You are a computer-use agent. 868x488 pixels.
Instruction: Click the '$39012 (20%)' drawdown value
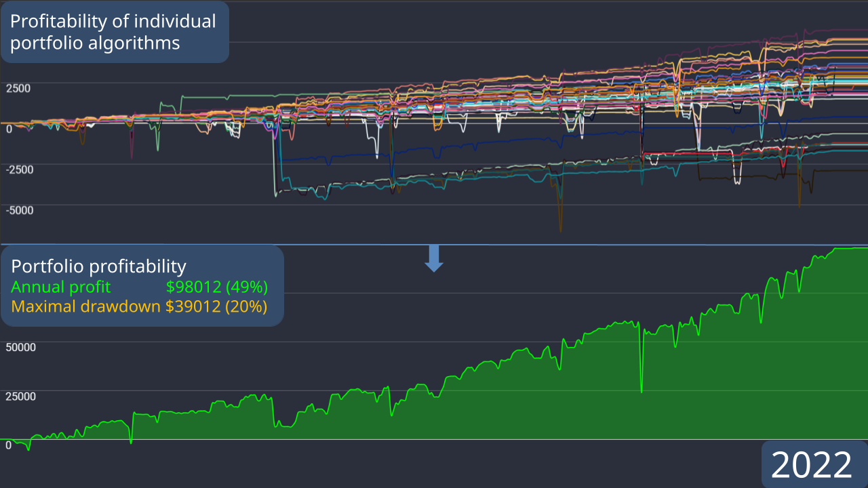tap(217, 306)
